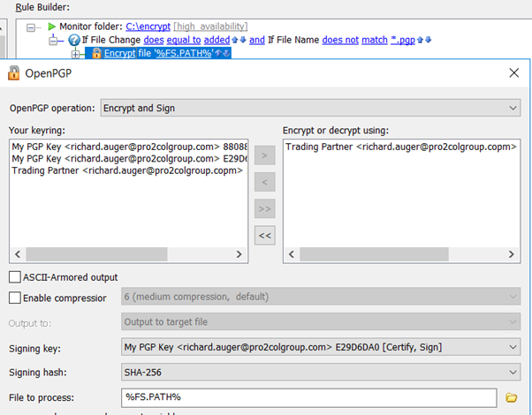Open the Signing hash SHA-256 dropdown
Image resolution: width=532 pixels, height=415 pixels.
[321, 373]
